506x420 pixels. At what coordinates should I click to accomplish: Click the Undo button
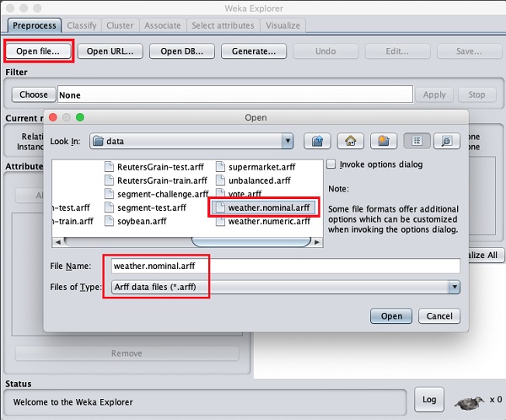pyautogui.click(x=326, y=51)
